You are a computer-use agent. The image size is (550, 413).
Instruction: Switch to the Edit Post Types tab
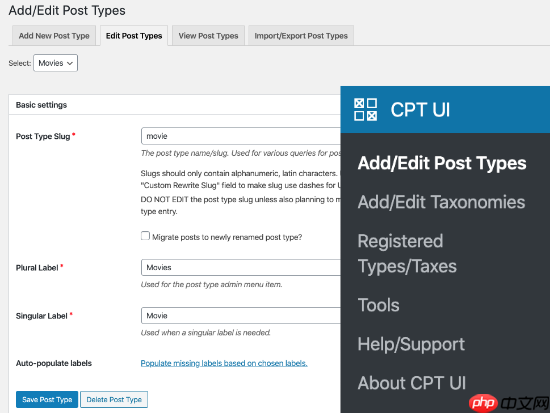click(x=134, y=36)
